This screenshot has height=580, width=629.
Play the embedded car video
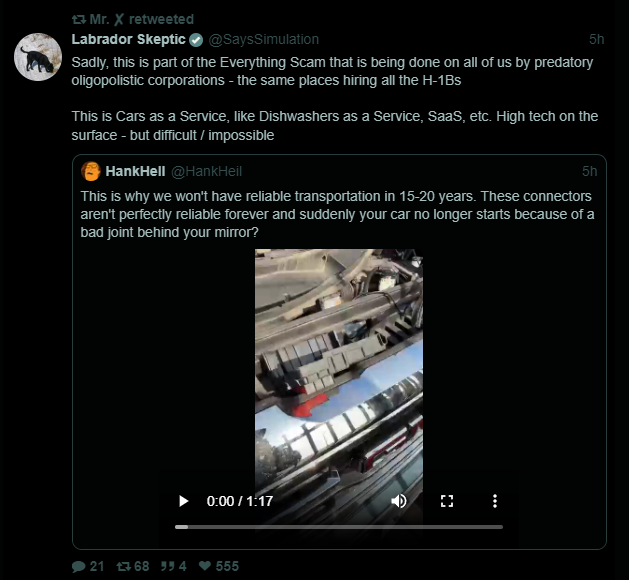point(183,501)
